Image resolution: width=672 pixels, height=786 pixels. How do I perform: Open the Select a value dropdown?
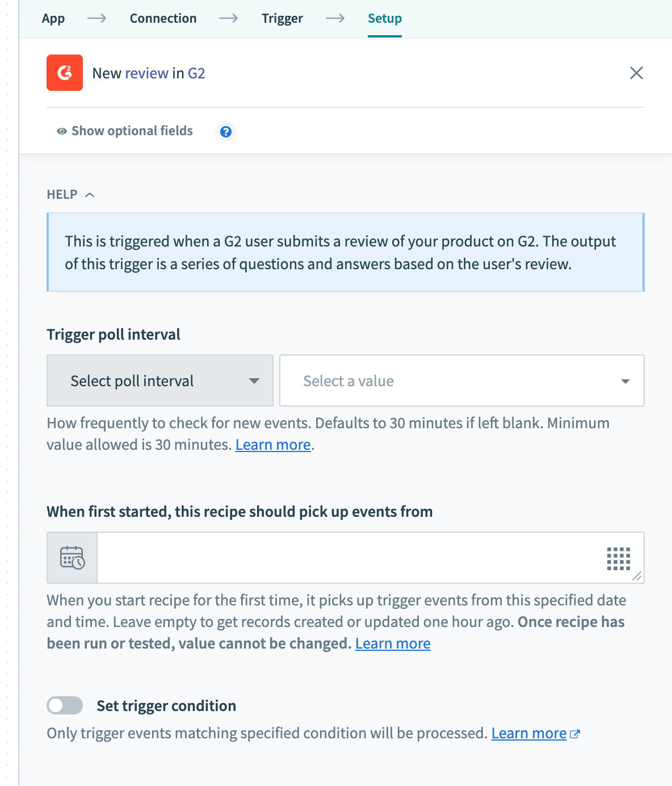pos(462,381)
